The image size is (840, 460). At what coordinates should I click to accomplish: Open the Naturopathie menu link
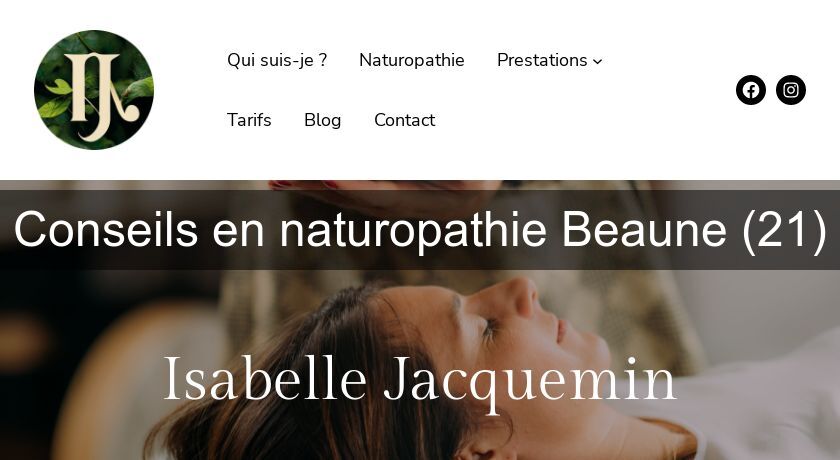click(x=411, y=60)
